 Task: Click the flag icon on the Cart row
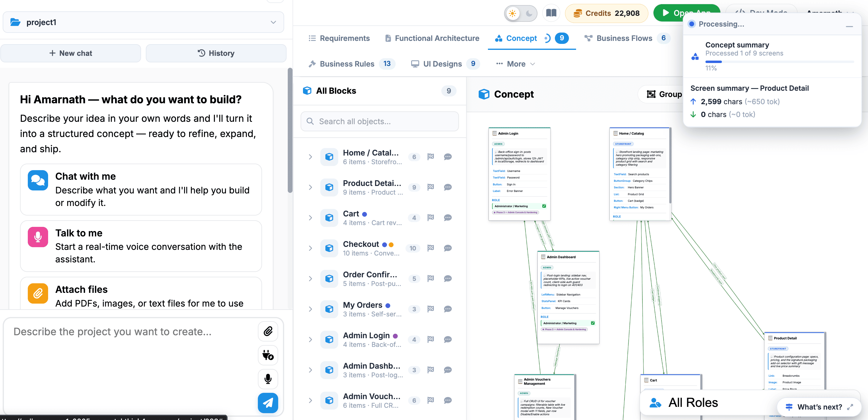coord(431,218)
